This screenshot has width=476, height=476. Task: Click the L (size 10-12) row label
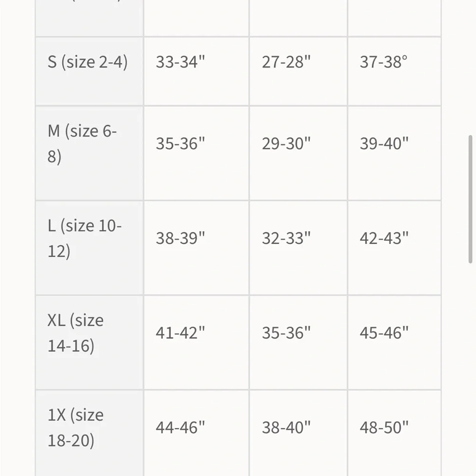click(85, 238)
